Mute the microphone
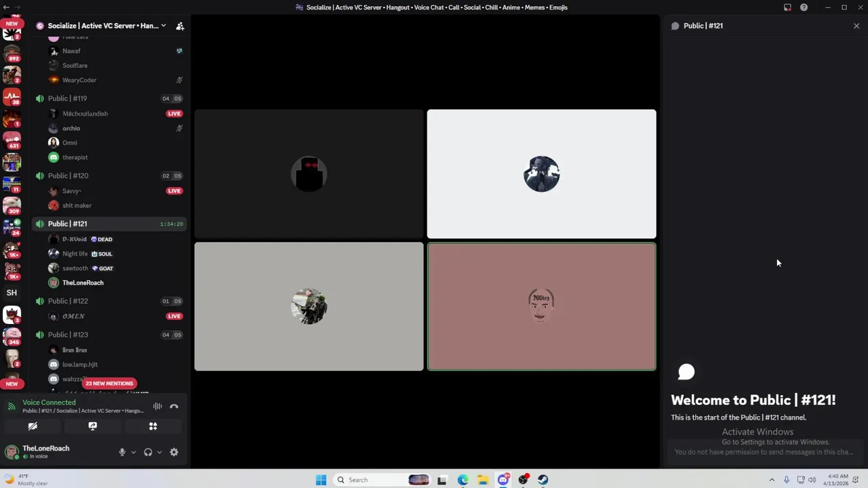 pyautogui.click(x=122, y=452)
